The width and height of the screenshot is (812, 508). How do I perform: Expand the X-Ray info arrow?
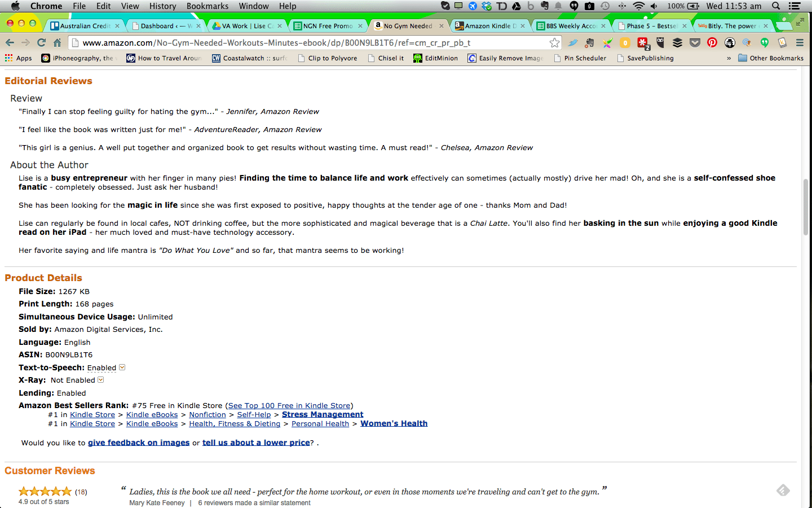point(101,380)
